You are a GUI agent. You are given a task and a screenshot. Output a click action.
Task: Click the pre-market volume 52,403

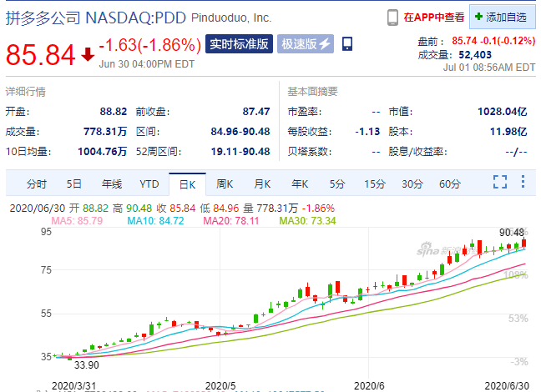point(475,55)
